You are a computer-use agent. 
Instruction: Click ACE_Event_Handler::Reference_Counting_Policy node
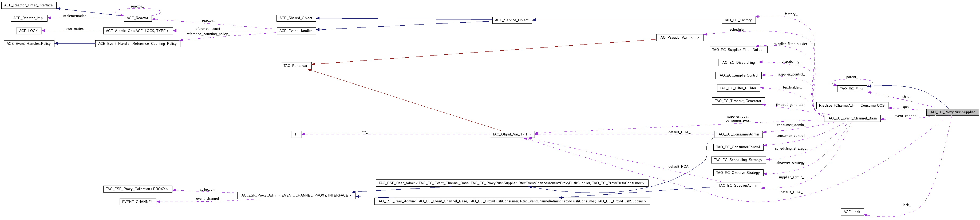(x=137, y=44)
